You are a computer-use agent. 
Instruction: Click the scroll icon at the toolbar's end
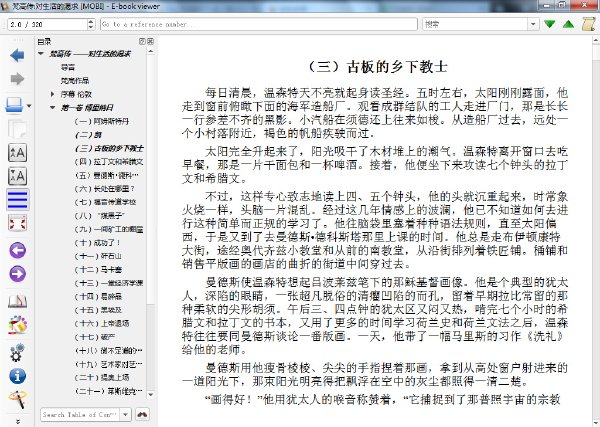pos(589,24)
